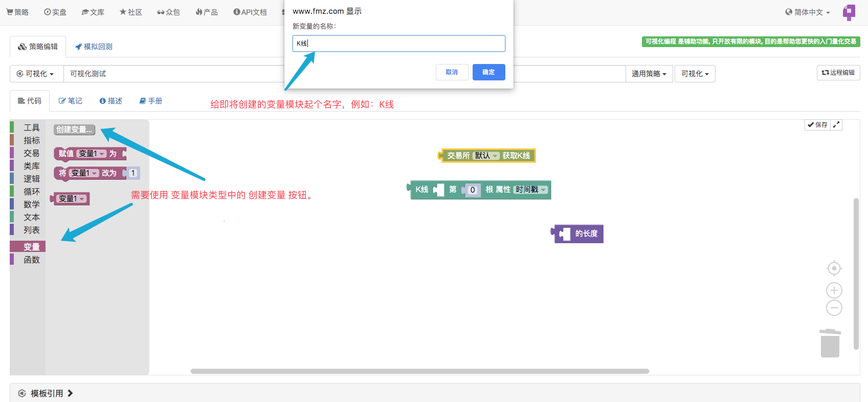Zoom in with the plus icon

tap(834, 290)
